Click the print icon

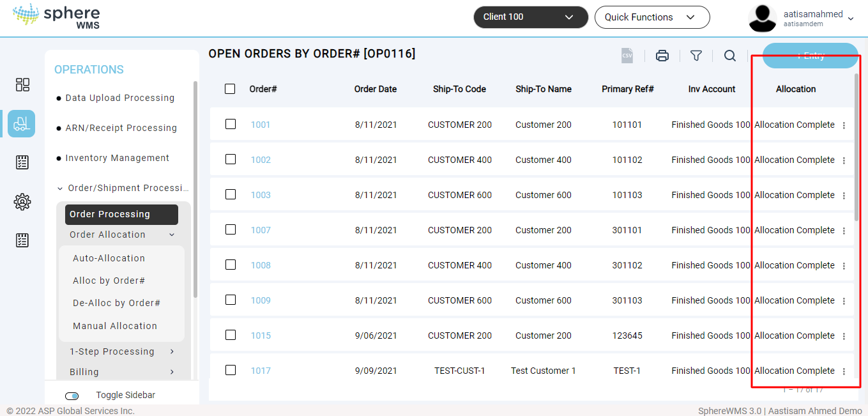click(x=662, y=56)
